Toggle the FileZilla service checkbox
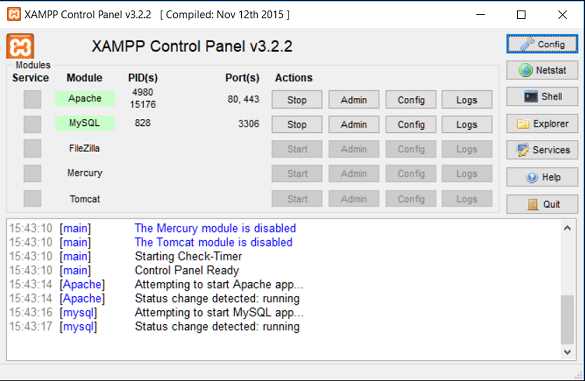This screenshot has width=585, height=381. [x=32, y=149]
